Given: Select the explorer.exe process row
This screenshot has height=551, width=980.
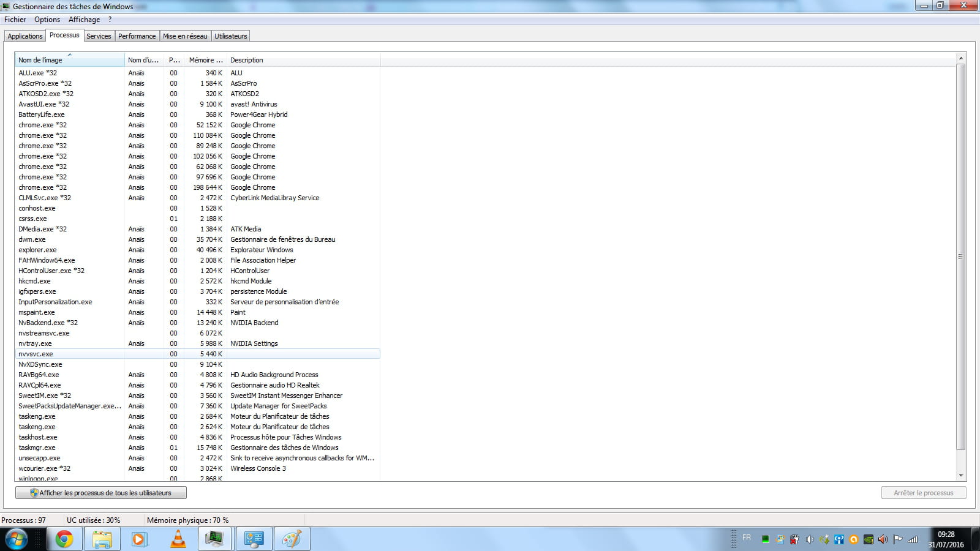Looking at the screenshot, I should coord(197,250).
